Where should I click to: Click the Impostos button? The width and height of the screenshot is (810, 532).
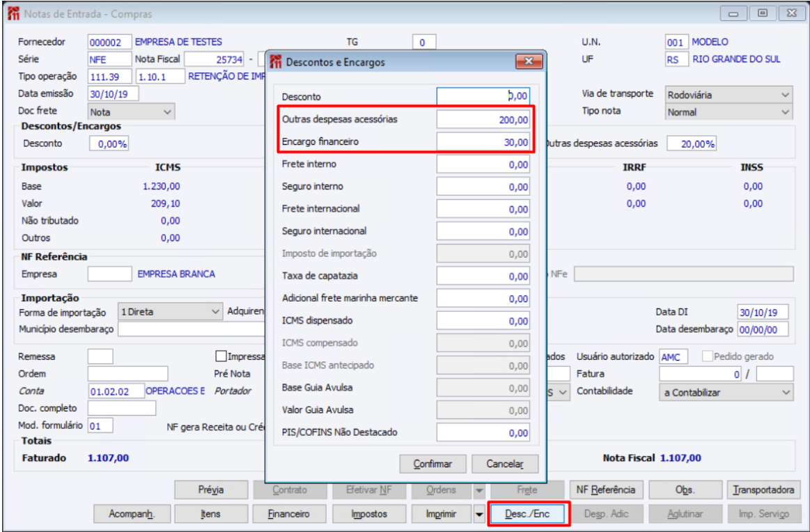pyautogui.click(x=369, y=514)
